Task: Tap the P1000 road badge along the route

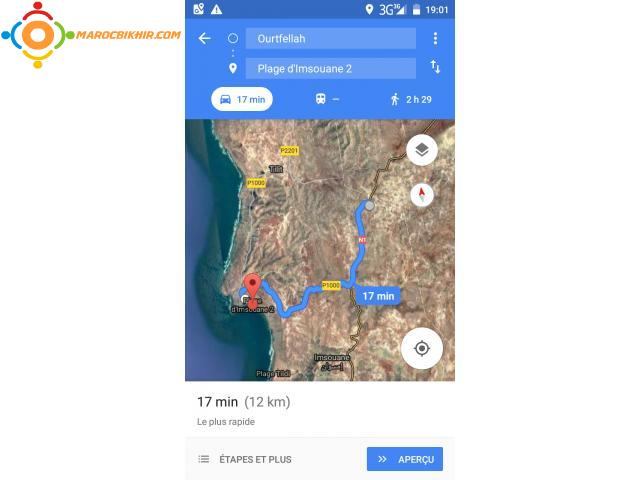Action: coord(331,285)
